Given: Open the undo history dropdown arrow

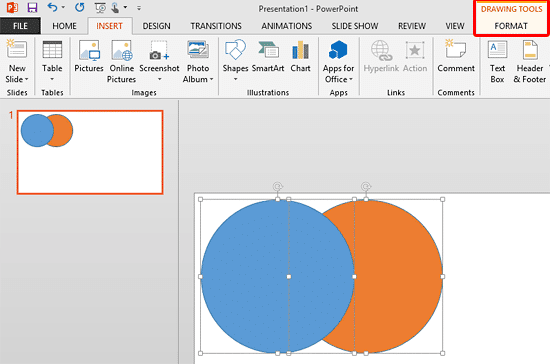Looking at the screenshot, I should point(63,7).
